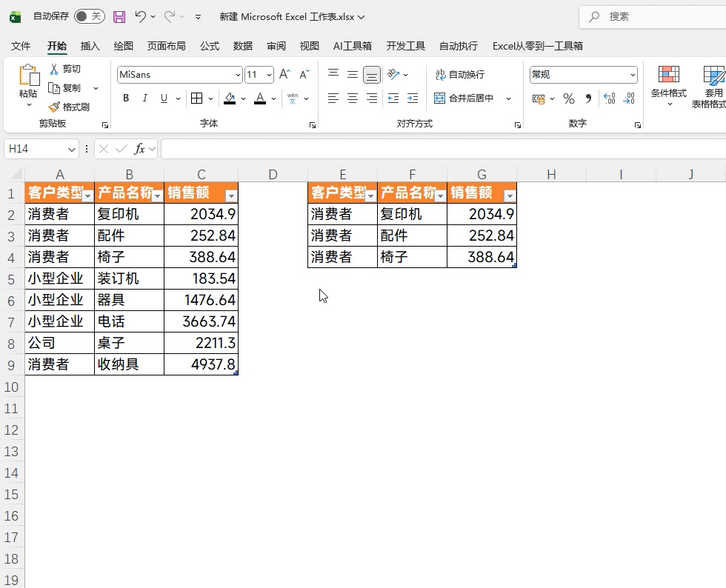The height and width of the screenshot is (588, 726).
Task: Click the Cut (剪切) scissors icon
Action: [x=54, y=69]
